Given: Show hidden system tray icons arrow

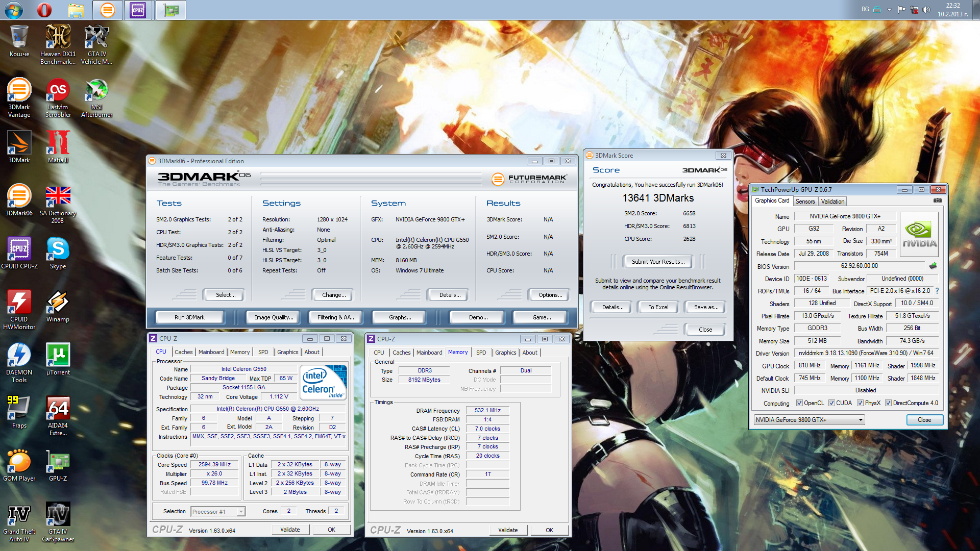Looking at the screenshot, I should (x=889, y=10).
